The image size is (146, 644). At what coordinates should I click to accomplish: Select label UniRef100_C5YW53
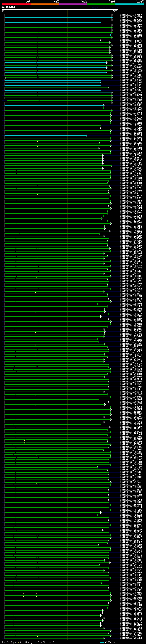pos(131,90)
